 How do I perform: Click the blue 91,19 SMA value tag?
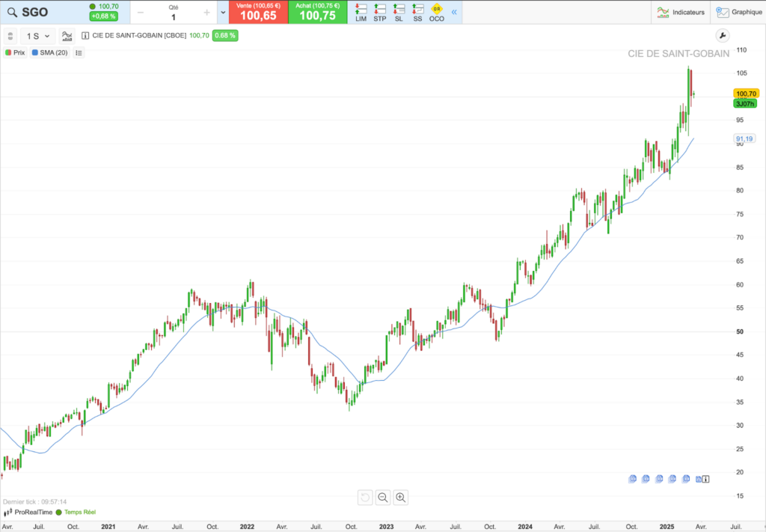tap(744, 139)
